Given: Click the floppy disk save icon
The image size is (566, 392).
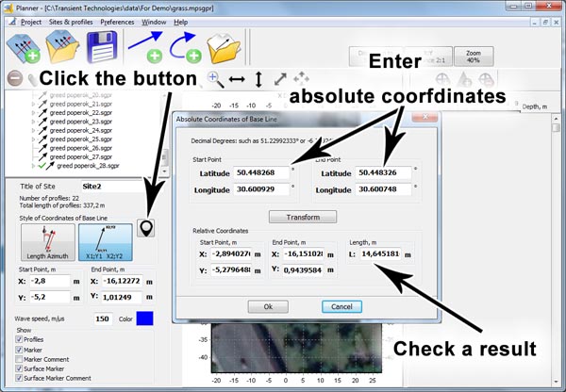Looking at the screenshot, I should click(x=103, y=47).
